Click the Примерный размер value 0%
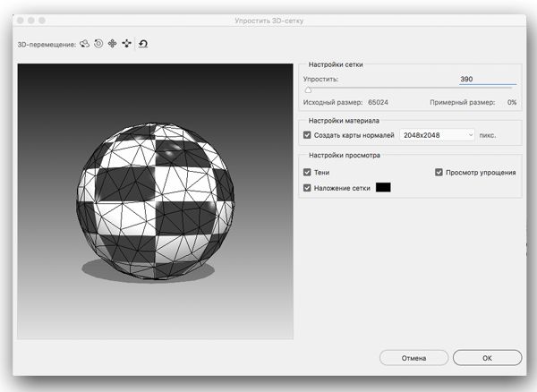537x392 pixels. coord(512,102)
